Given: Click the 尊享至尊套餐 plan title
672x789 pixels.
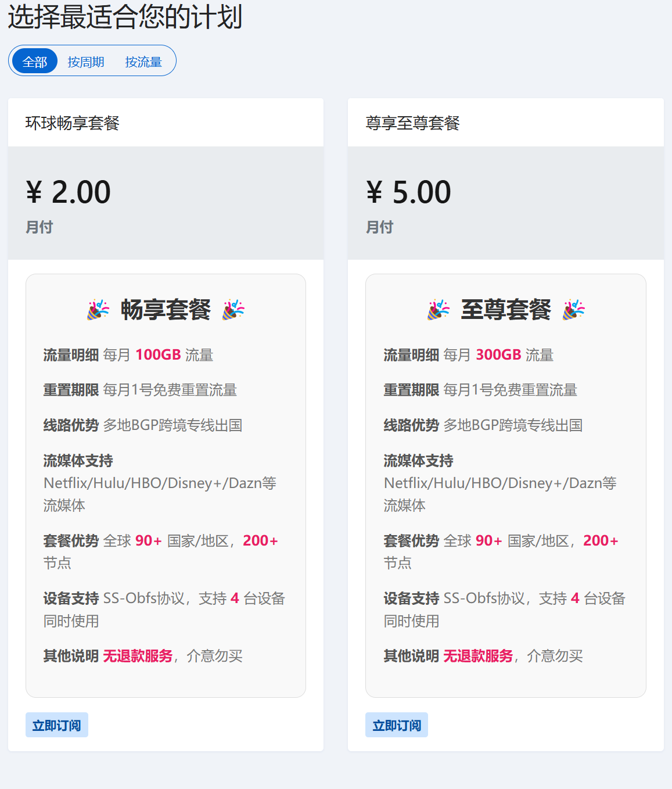Looking at the screenshot, I should click(413, 123).
